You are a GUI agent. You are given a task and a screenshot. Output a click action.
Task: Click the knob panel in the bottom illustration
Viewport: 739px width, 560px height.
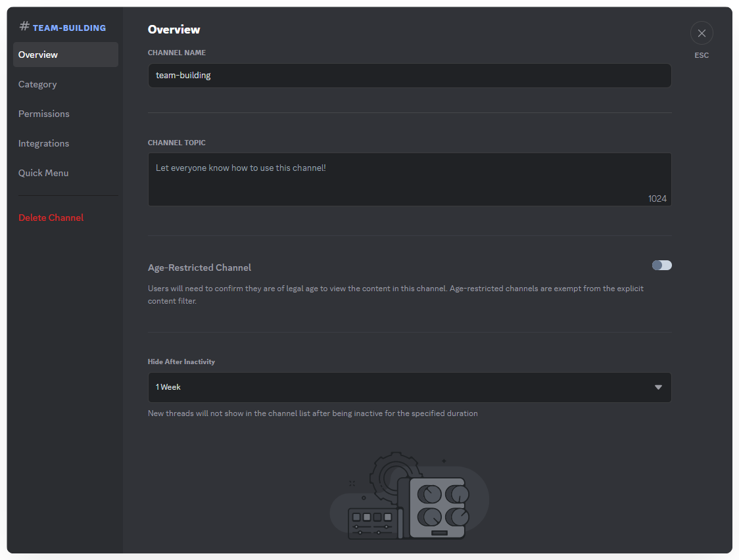(439, 507)
